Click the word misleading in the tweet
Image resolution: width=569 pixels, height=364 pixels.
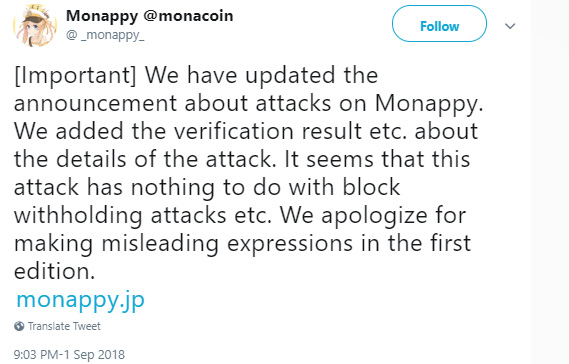[x=160, y=244]
